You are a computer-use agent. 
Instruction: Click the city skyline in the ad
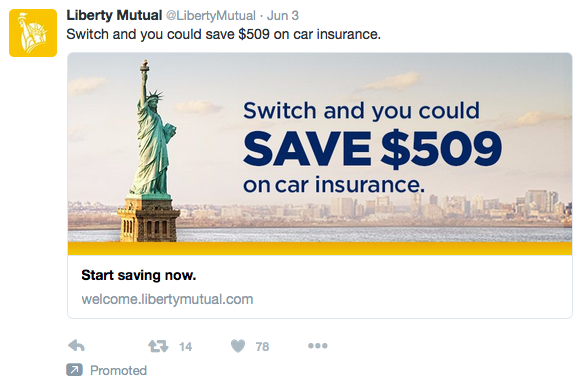(374, 209)
